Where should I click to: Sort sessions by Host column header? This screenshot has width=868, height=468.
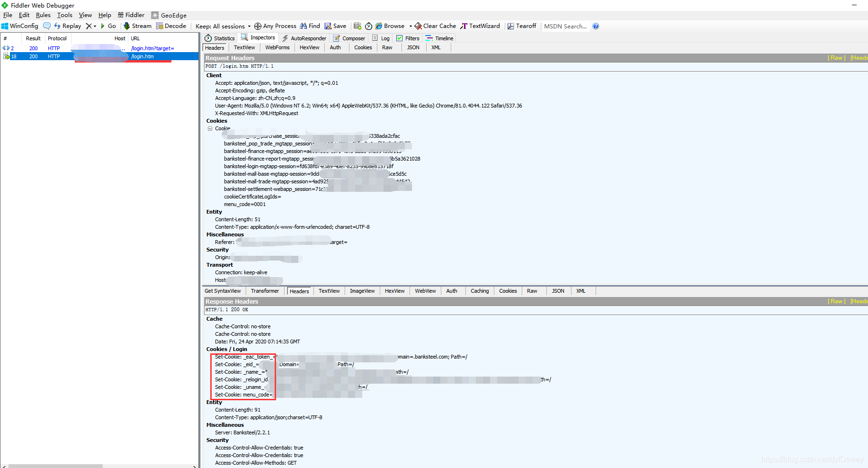pyautogui.click(x=99, y=38)
